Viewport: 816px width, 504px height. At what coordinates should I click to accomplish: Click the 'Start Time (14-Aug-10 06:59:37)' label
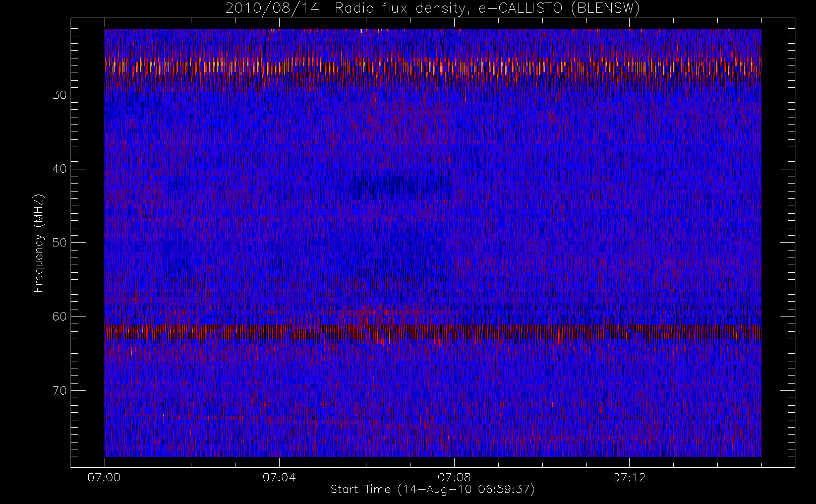point(432,489)
